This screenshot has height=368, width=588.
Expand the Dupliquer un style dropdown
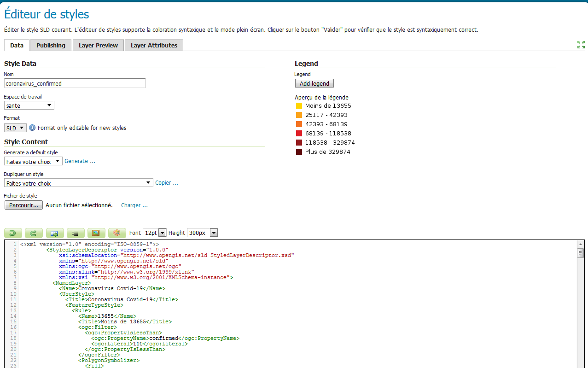[x=78, y=183]
